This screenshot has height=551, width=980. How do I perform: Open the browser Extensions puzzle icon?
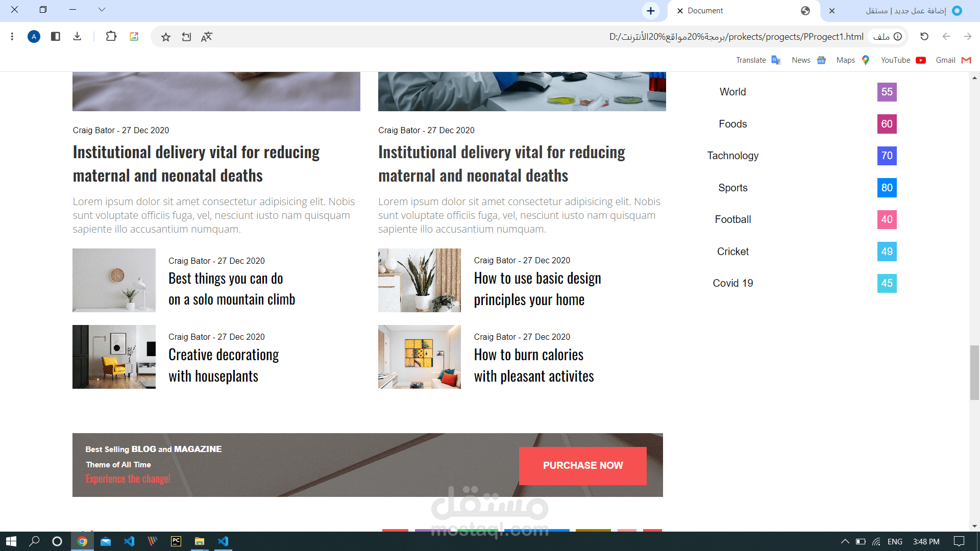(x=111, y=37)
